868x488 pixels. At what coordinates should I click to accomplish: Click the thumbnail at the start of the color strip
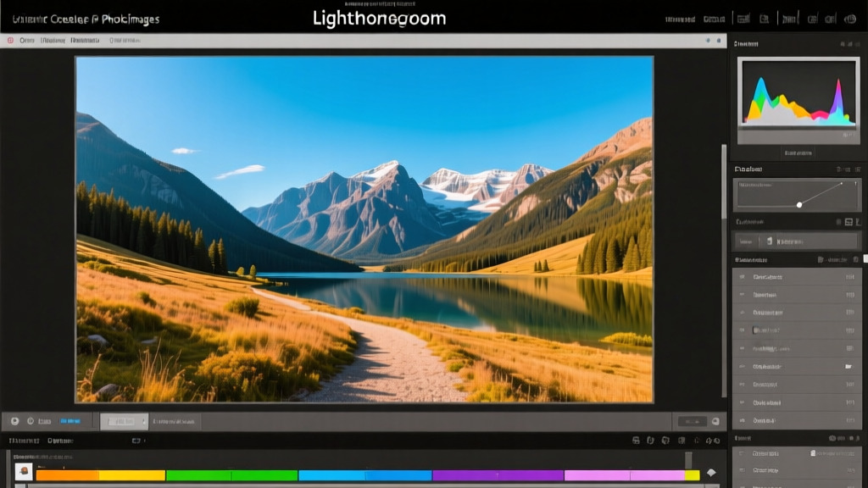23,471
